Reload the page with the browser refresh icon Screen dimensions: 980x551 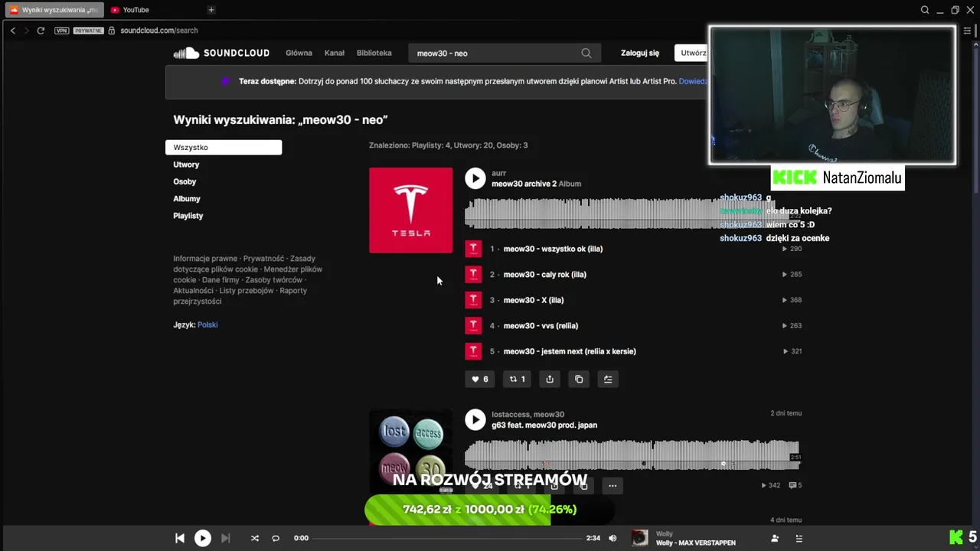point(41,31)
